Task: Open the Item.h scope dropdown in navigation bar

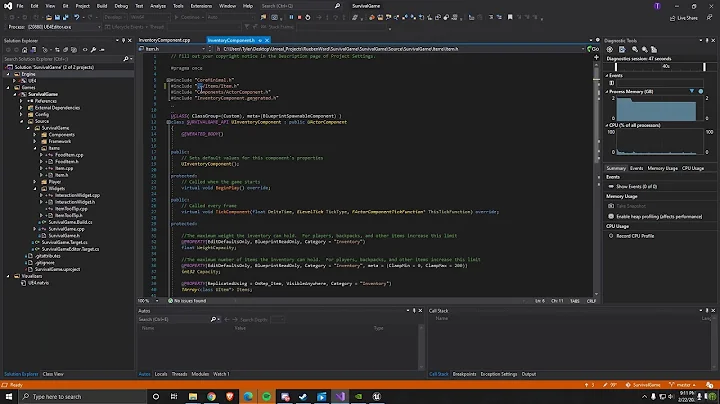Action: [x=203, y=49]
